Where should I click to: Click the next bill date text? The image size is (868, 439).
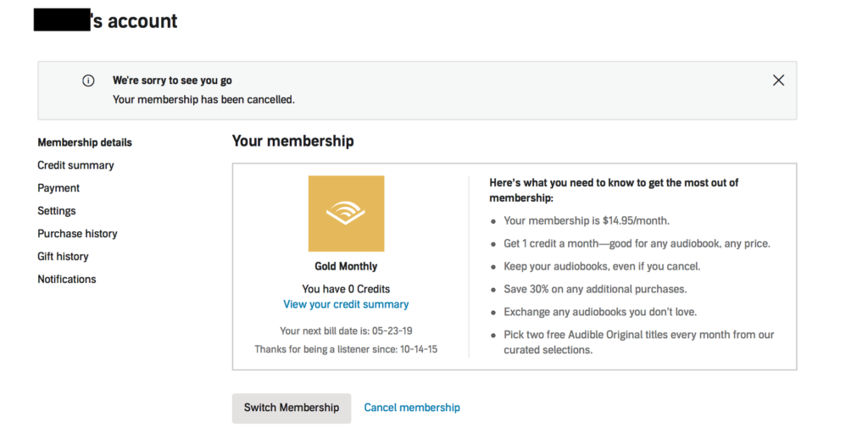pyautogui.click(x=346, y=331)
